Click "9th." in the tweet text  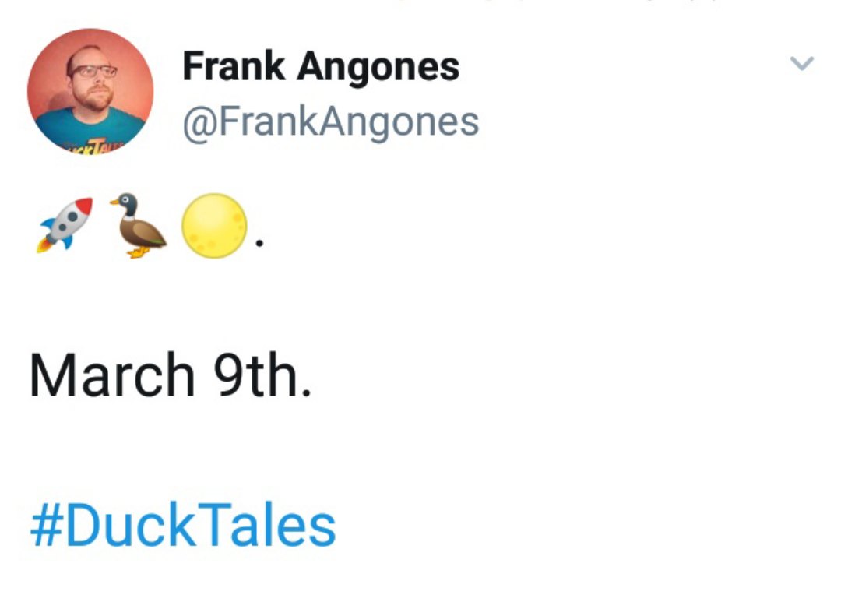(262, 375)
